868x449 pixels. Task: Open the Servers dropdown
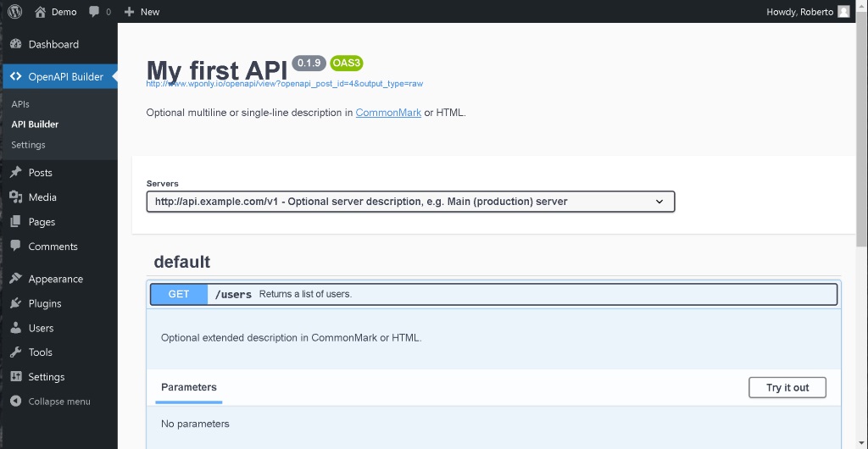(410, 202)
